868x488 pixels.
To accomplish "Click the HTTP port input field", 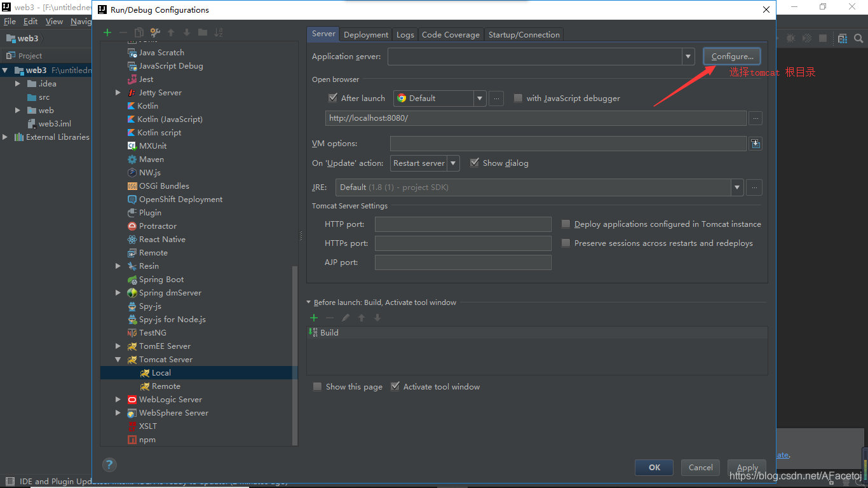I will 463,224.
